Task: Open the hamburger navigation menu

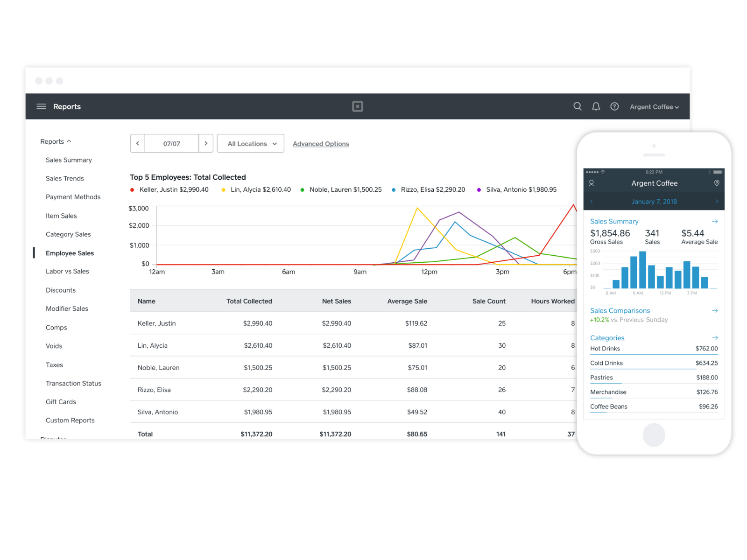Action: [41, 106]
